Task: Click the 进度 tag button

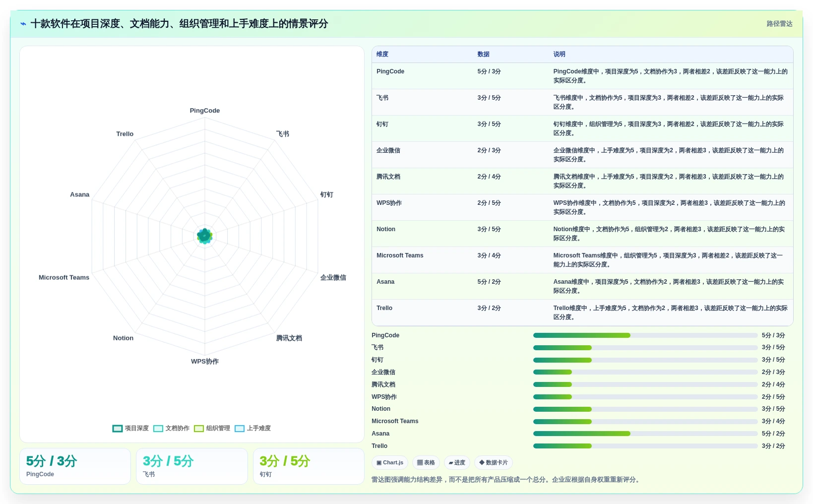Action: (x=457, y=463)
